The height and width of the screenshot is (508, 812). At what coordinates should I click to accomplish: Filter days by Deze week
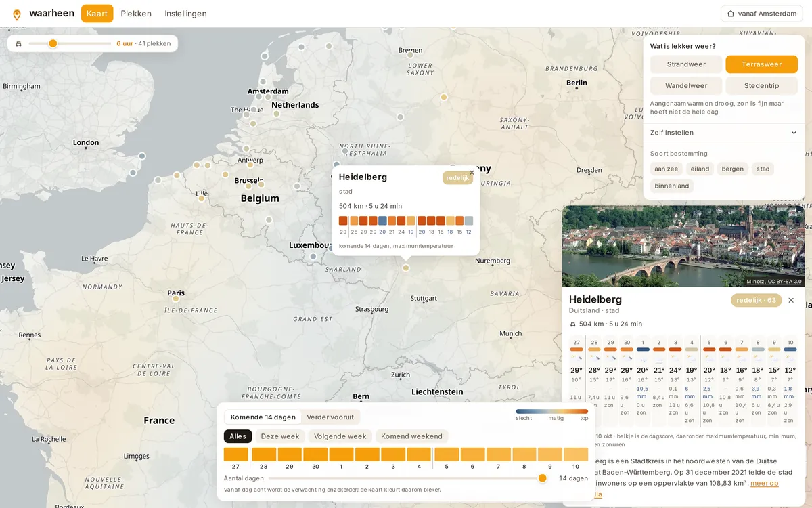click(280, 436)
